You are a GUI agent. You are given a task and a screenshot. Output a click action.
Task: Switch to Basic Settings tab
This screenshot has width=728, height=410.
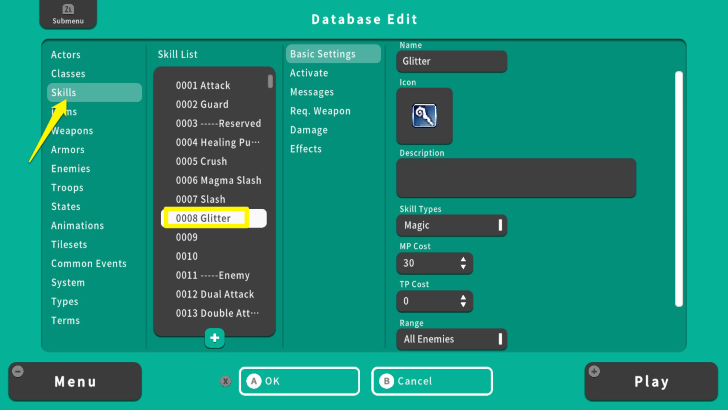pos(333,54)
